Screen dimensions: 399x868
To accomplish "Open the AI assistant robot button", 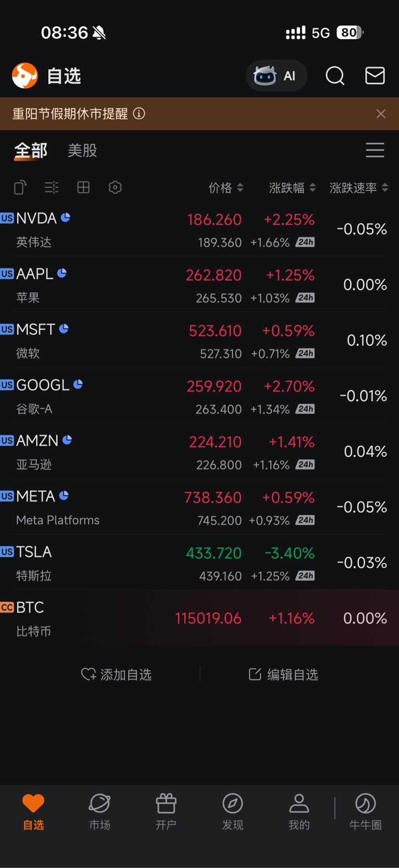I will point(276,76).
